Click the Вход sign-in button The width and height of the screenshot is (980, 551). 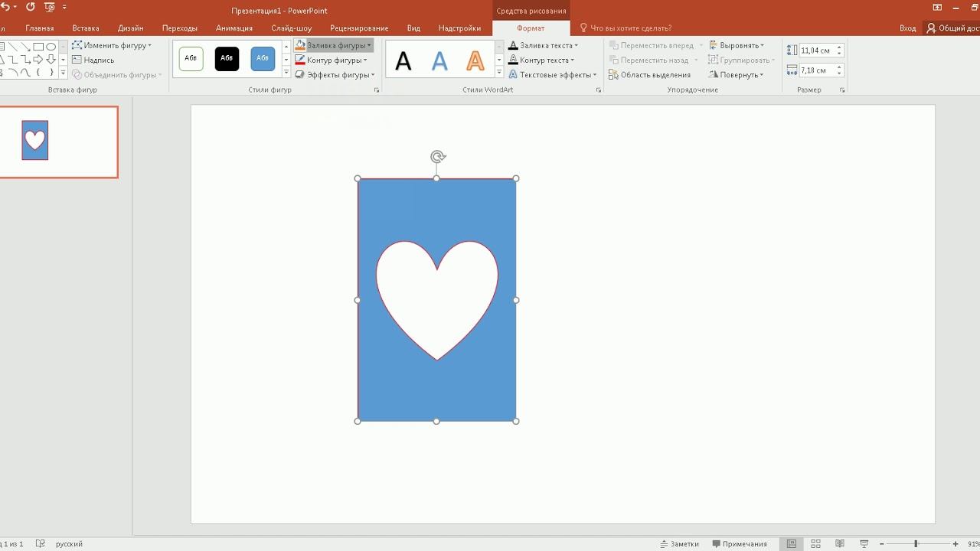pyautogui.click(x=907, y=28)
